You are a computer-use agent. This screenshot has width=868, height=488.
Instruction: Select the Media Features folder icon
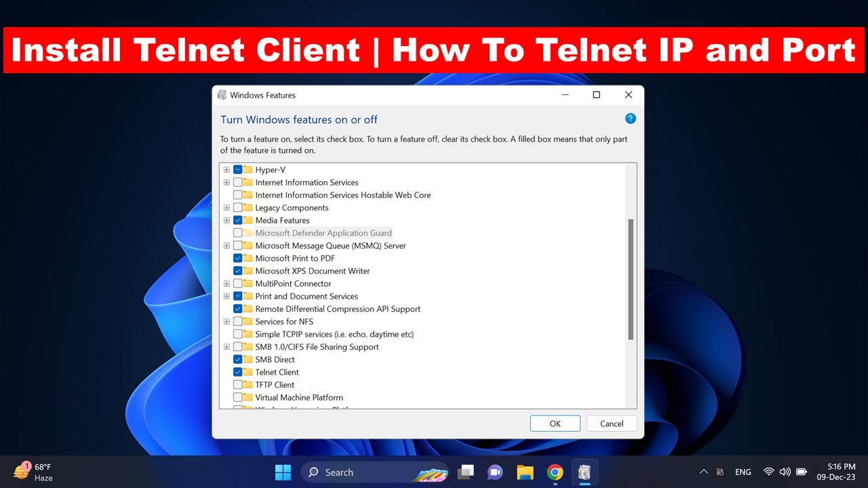[x=248, y=220]
